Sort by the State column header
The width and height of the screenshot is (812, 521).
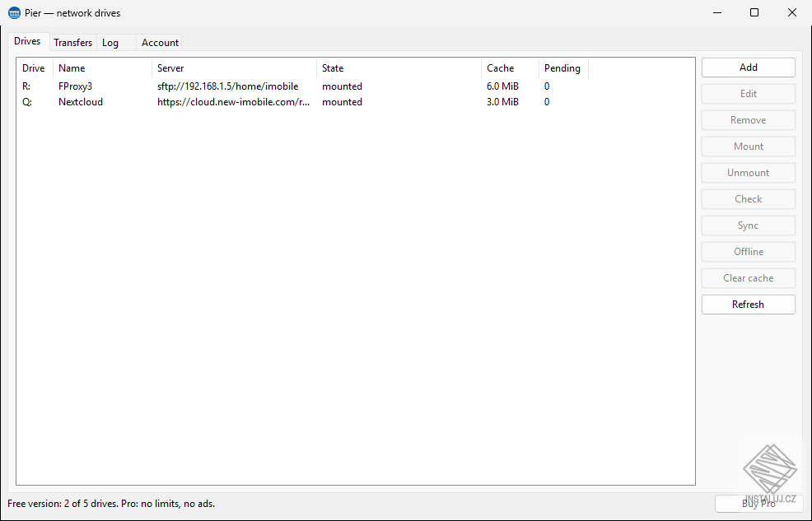[x=399, y=68]
